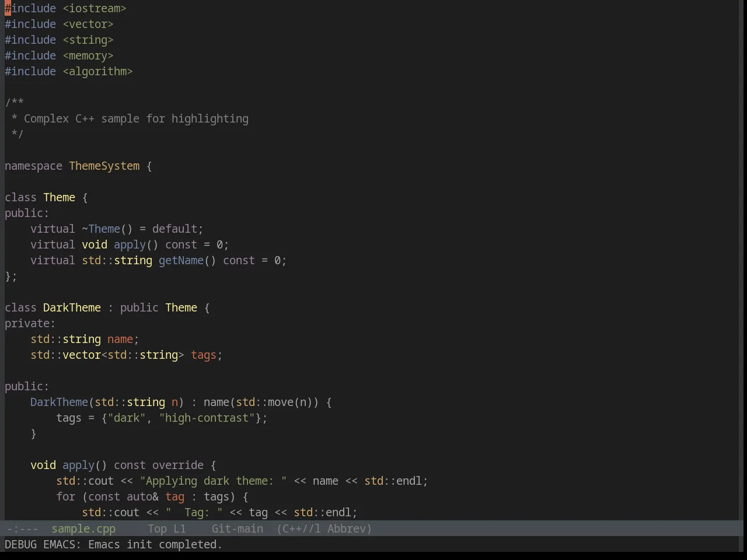This screenshot has height=560, width=747.
Task: Click the L1 line number in mode line
Action: 180,529
